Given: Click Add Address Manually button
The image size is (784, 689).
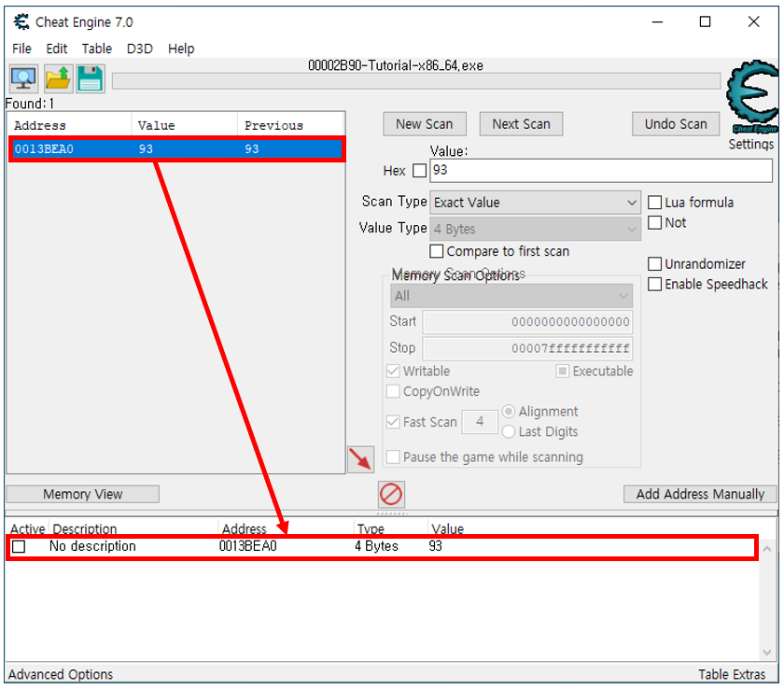Looking at the screenshot, I should point(700,494).
